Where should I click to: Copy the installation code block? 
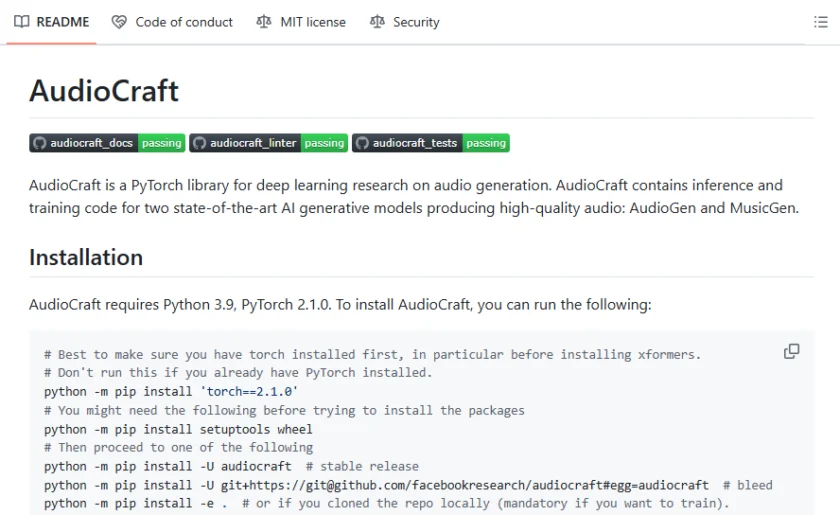(x=791, y=352)
